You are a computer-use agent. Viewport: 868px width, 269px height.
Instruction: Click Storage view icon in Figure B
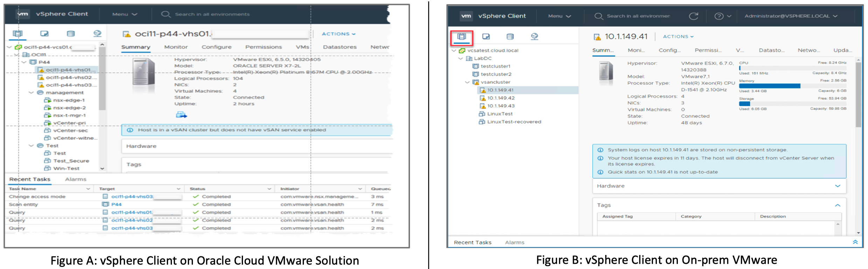[510, 36]
